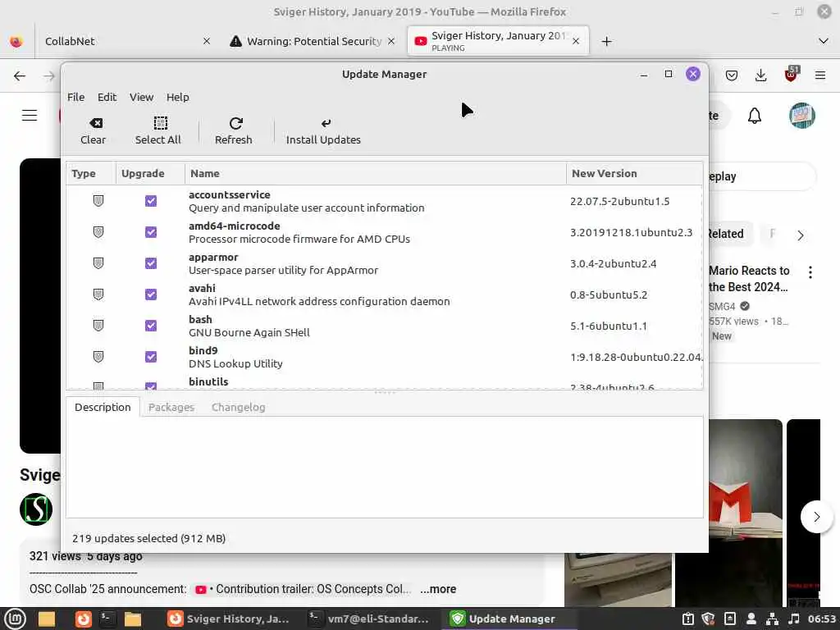Uncheck the amd64-microcode upgrade checkbox
Viewport: 840px width, 630px height.
[151, 232]
